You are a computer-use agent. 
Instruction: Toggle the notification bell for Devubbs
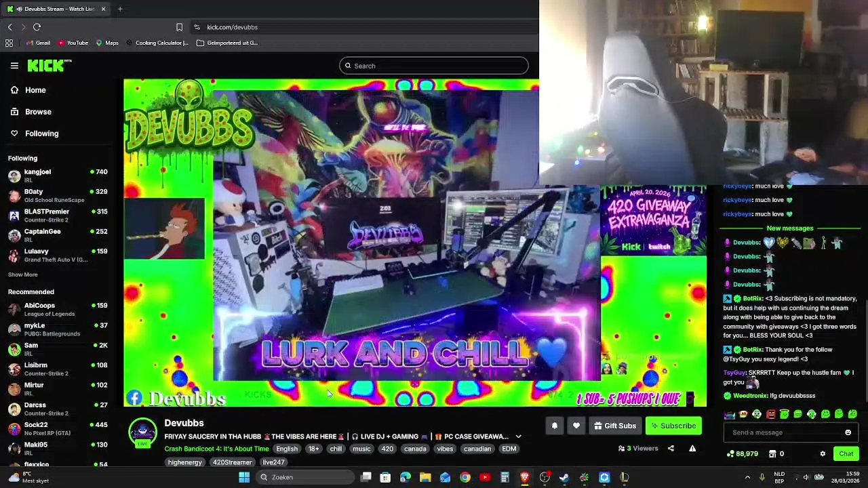click(554, 426)
